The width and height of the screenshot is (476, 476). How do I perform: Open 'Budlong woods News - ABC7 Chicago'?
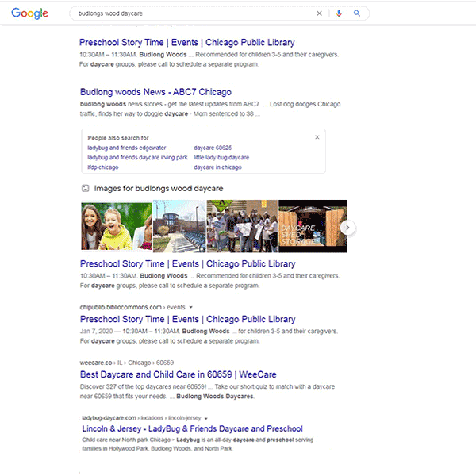[x=155, y=92]
